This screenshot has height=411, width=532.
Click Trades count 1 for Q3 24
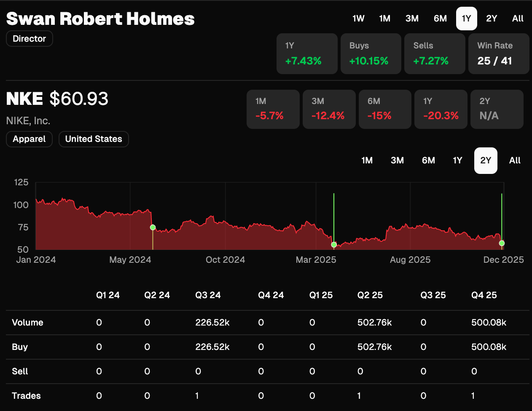(197, 396)
